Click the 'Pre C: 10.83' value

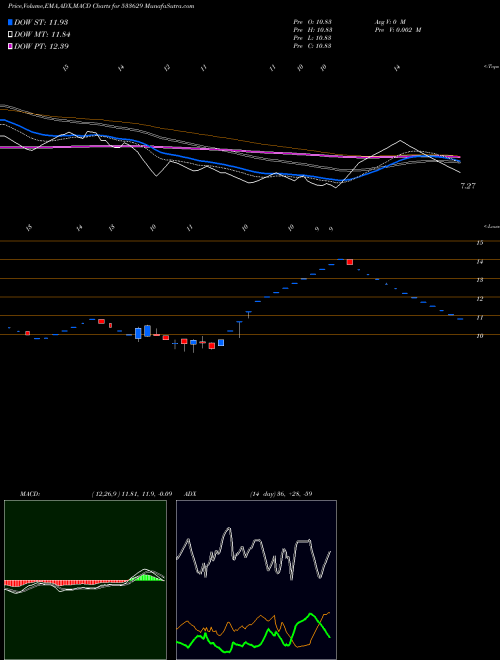(313, 46)
